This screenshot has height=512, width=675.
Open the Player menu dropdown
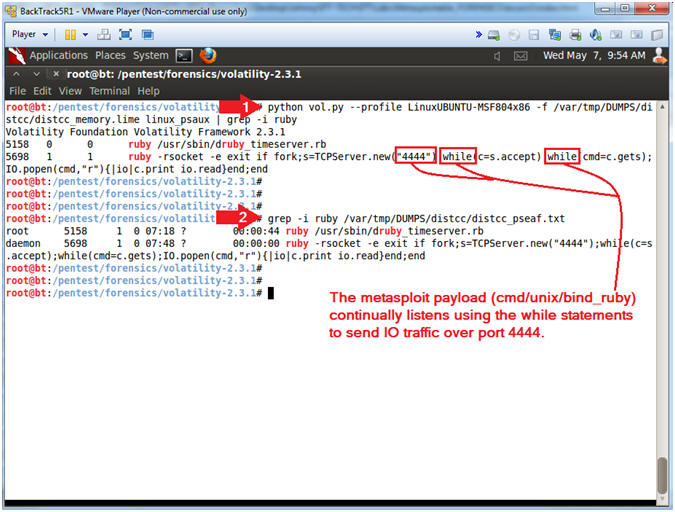coord(30,34)
